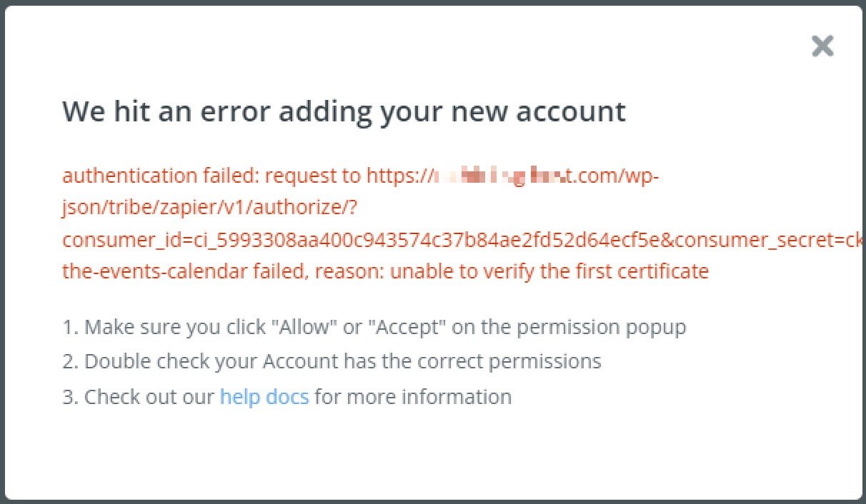Click step 1 about the permission popup

372,326
